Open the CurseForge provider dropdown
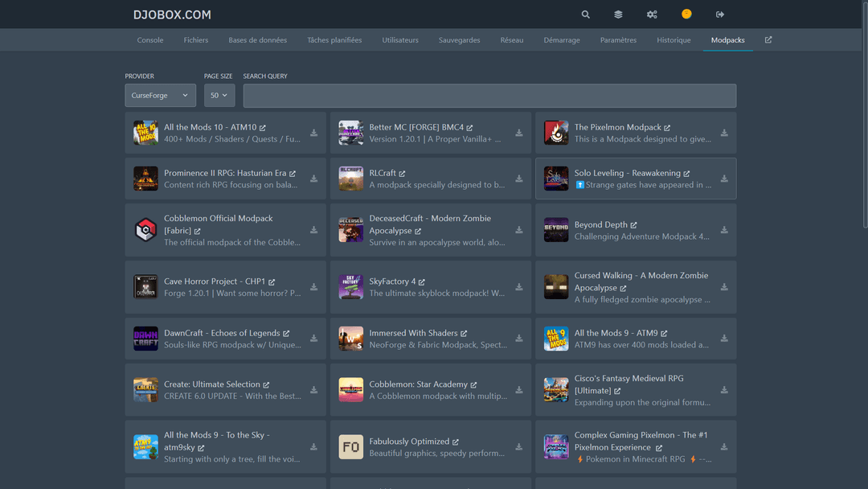The width and height of the screenshot is (868, 489). [x=160, y=95]
